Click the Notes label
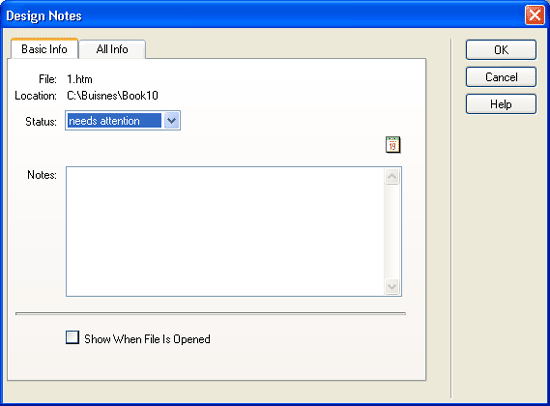Screen dimensions: 550x406 coord(42,175)
